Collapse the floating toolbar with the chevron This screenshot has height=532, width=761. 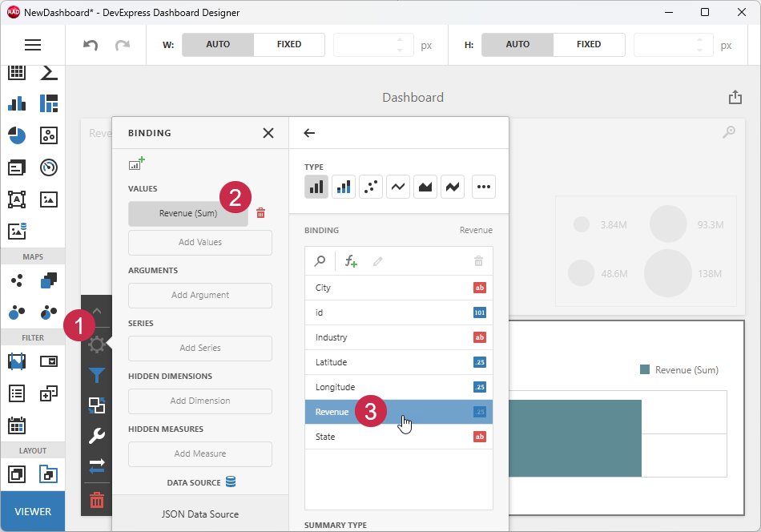coord(97,311)
